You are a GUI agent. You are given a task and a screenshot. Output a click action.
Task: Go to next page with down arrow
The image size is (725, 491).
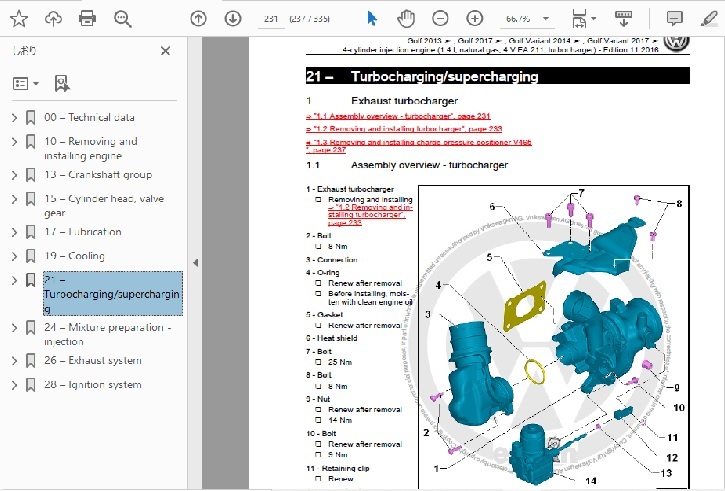point(233,18)
